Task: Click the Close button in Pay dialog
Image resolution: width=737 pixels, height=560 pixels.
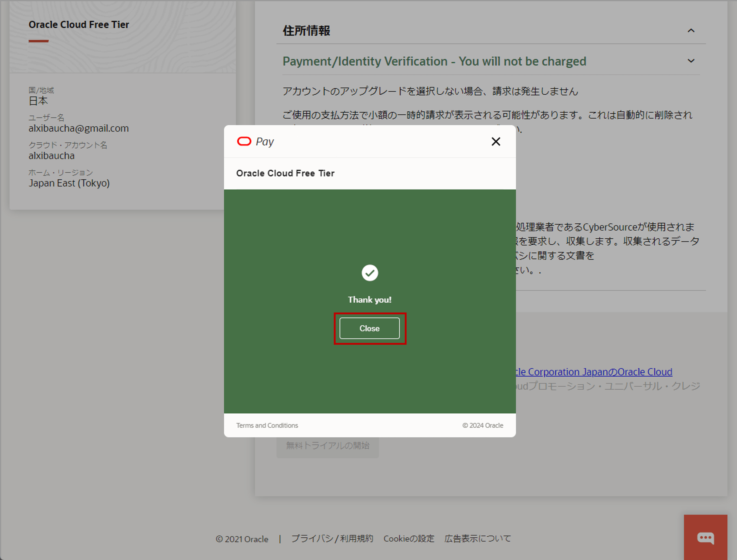Action: tap(369, 328)
